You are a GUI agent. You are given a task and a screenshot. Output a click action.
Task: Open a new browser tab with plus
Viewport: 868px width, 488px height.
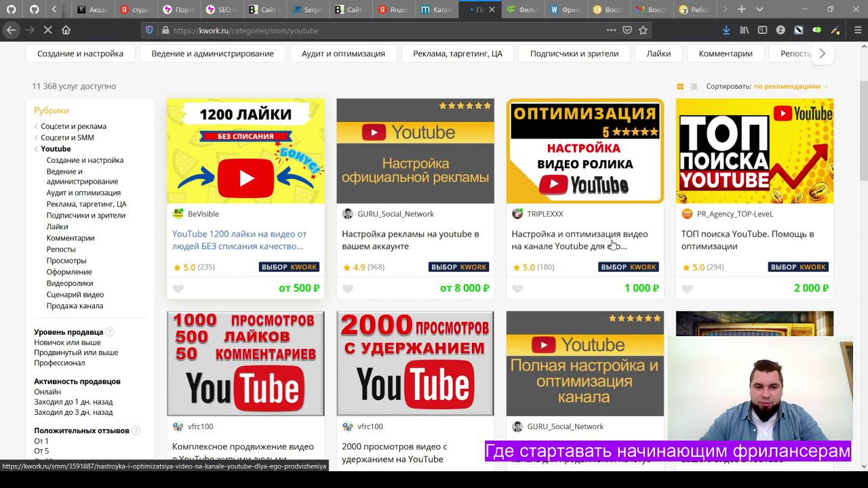point(741,9)
